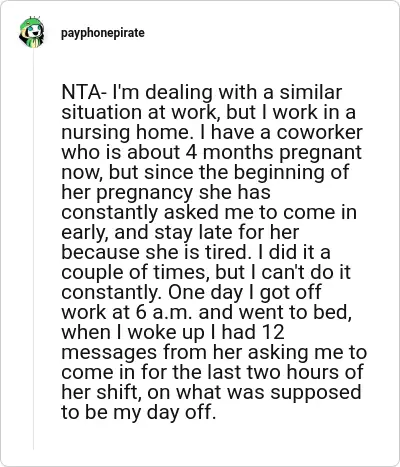The height and width of the screenshot is (467, 400).
Task: Click the word "messages" in the text
Action: pyautogui.click(x=109, y=353)
